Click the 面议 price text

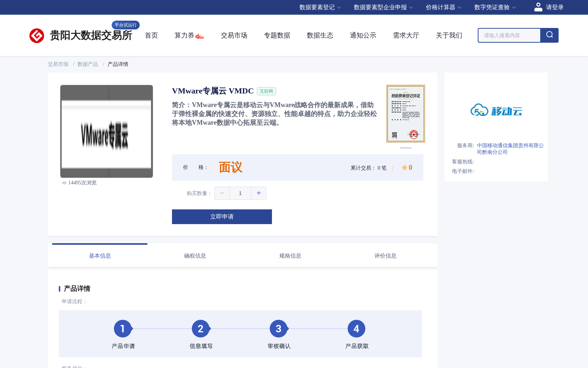[x=230, y=167]
